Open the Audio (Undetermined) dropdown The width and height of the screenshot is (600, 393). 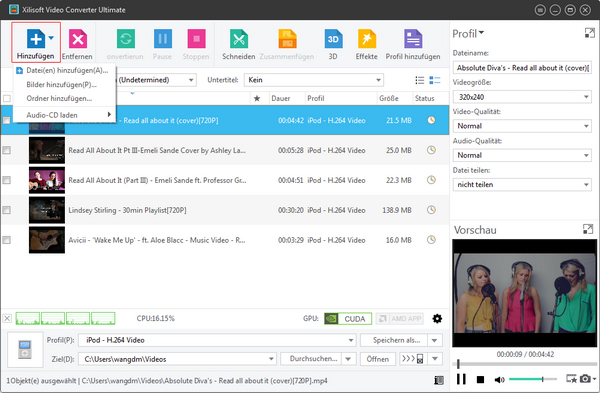point(156,80)
